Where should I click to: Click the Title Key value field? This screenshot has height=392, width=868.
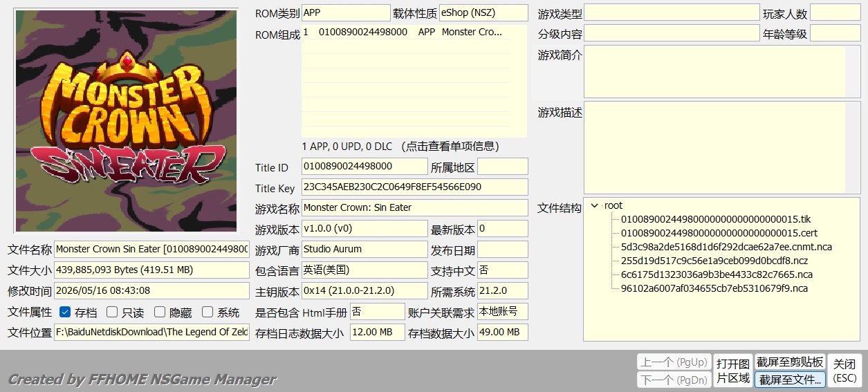tap(415, 187)
